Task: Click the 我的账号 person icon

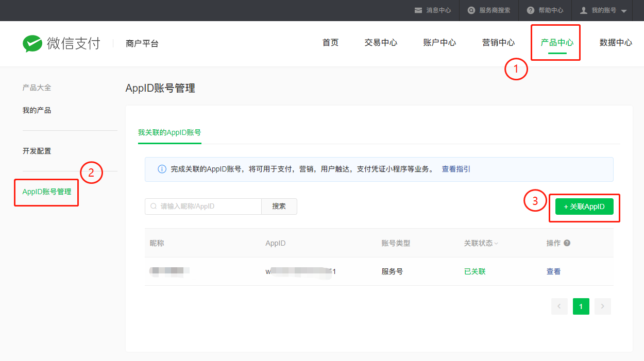Action: tap(584, 10)
